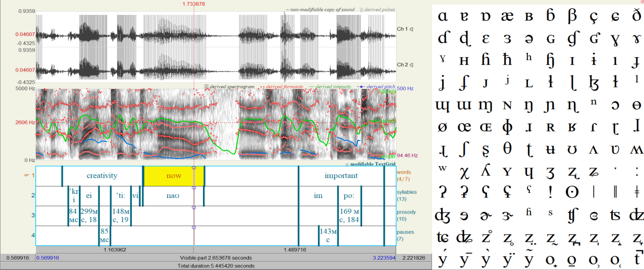This screenshot has height=270, width=644.
Task: Select the 'syllables (13)' tier label
Action: [406, 195]
